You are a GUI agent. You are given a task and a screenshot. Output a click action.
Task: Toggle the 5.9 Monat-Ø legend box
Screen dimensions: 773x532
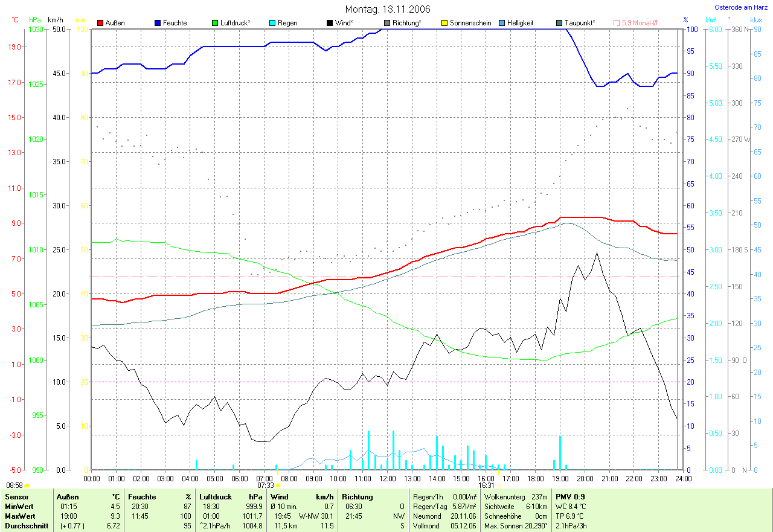[x=617, y=23]
